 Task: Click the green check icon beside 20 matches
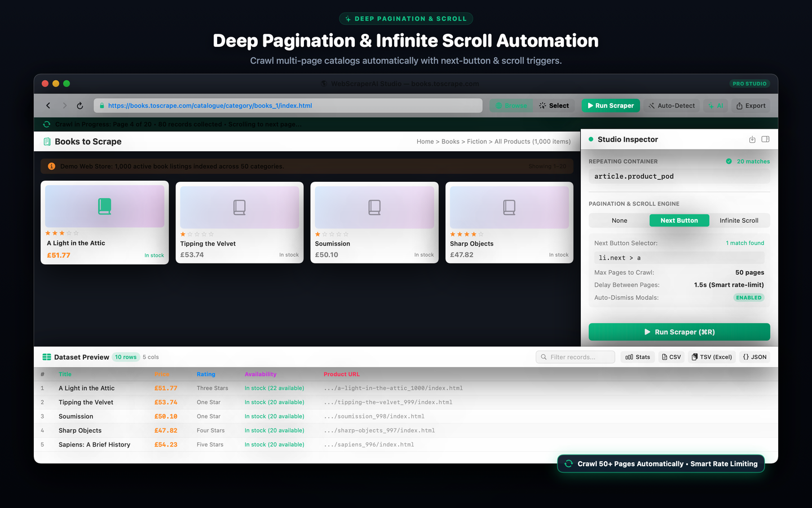[x=729, y=161]
